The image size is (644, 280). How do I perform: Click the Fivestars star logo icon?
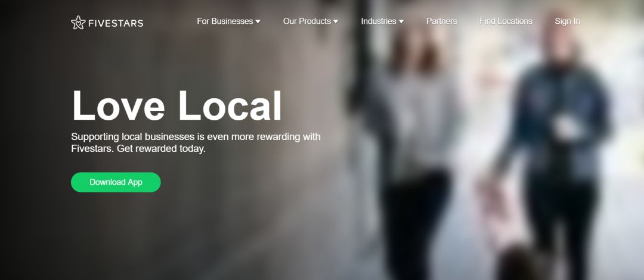(78, 23)
